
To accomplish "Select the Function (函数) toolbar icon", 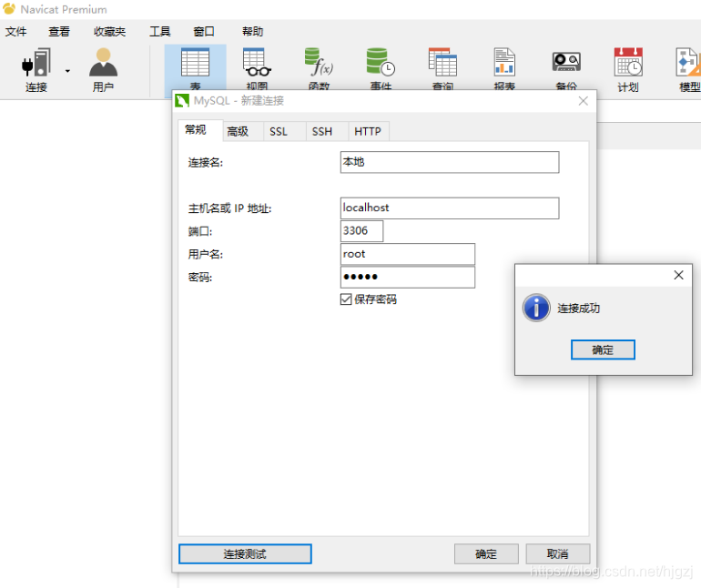I will tap(319, 68).
